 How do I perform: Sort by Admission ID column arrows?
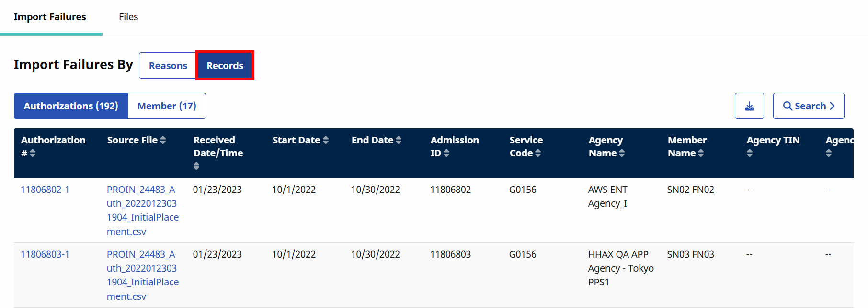click(x=446, y=153)
